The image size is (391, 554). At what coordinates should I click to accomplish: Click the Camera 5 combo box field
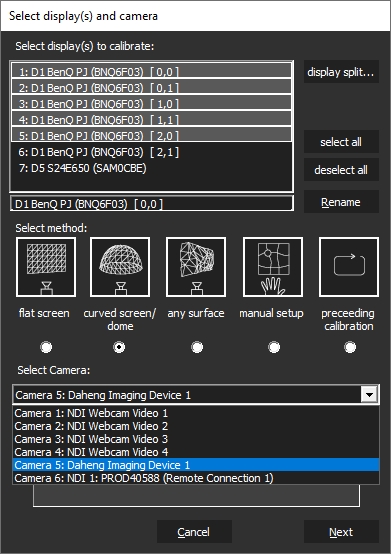[x=196, y=395]
